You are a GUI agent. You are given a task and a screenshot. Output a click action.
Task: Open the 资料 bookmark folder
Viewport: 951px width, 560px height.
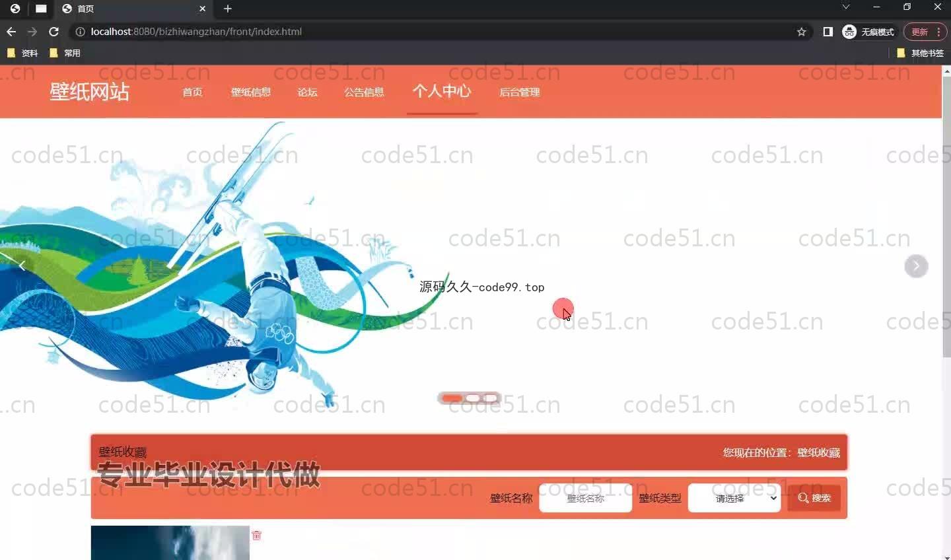click(22, 53)
